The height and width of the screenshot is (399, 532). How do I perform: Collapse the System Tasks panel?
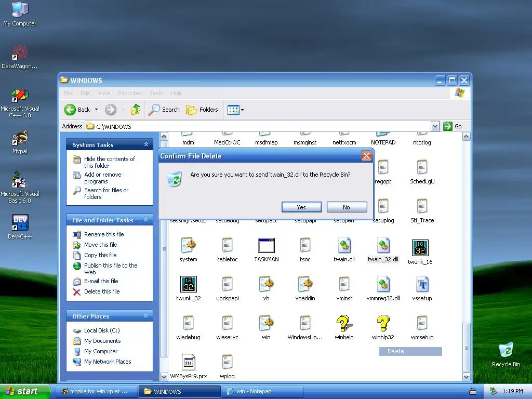(x=146, y=144)
